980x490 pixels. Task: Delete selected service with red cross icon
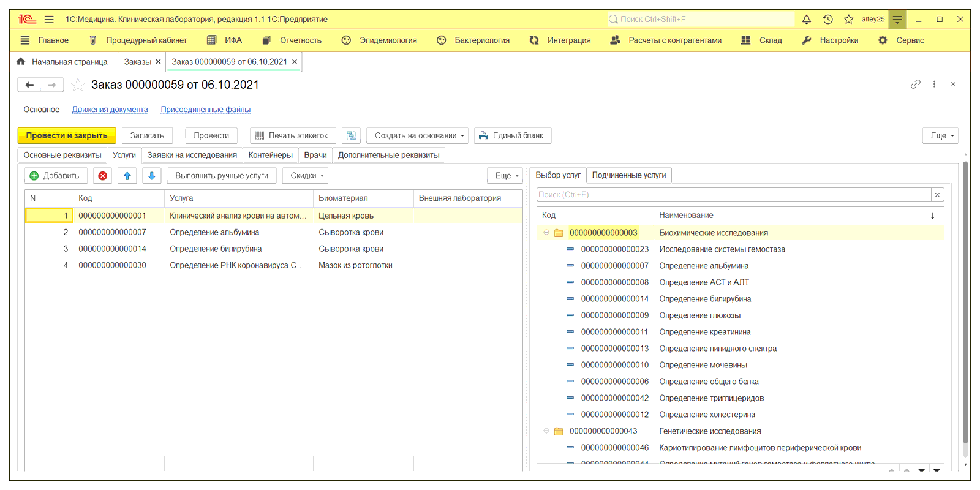tap(103, 176)
